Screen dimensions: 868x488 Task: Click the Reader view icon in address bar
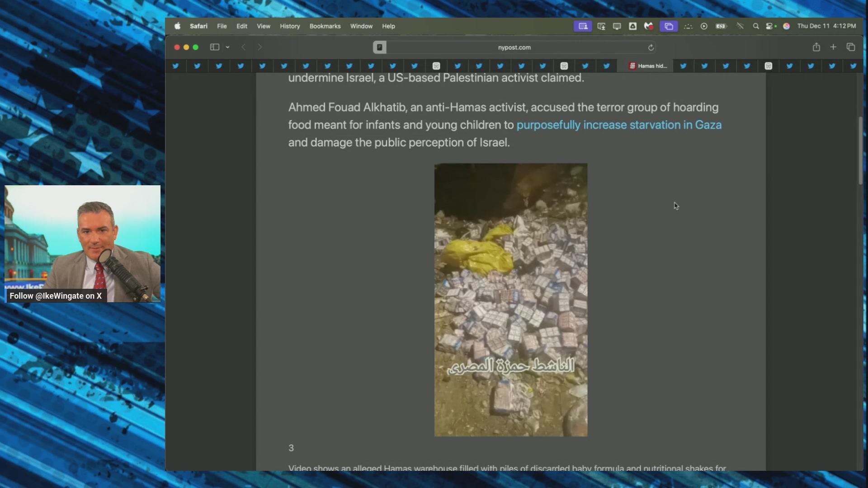(x=380, y=47)
